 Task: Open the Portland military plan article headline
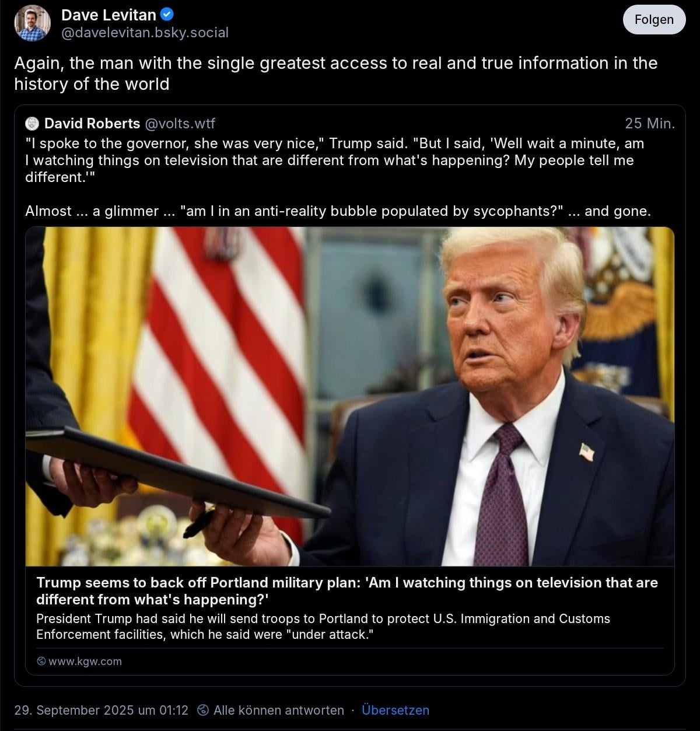(347, 591)
